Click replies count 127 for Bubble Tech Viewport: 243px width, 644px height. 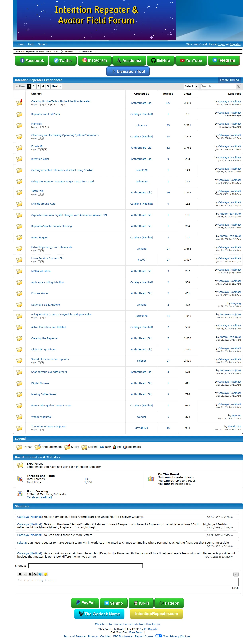coord(168,103)
